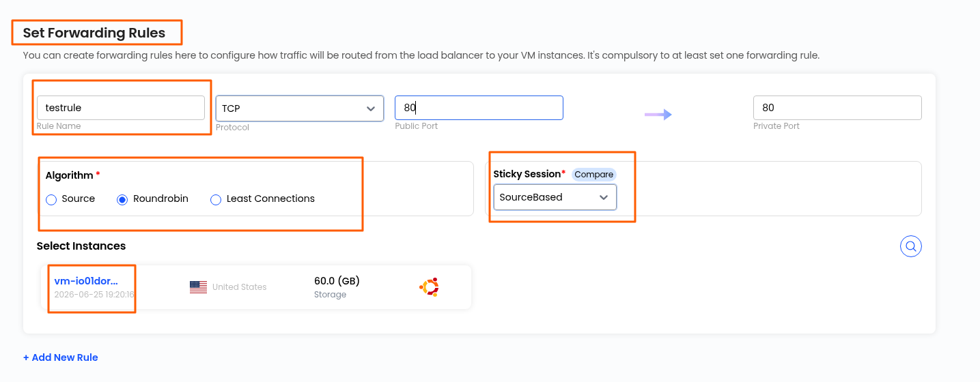Click the + Add New Rule link
The image size is (980, 382).
click(61, 357)
